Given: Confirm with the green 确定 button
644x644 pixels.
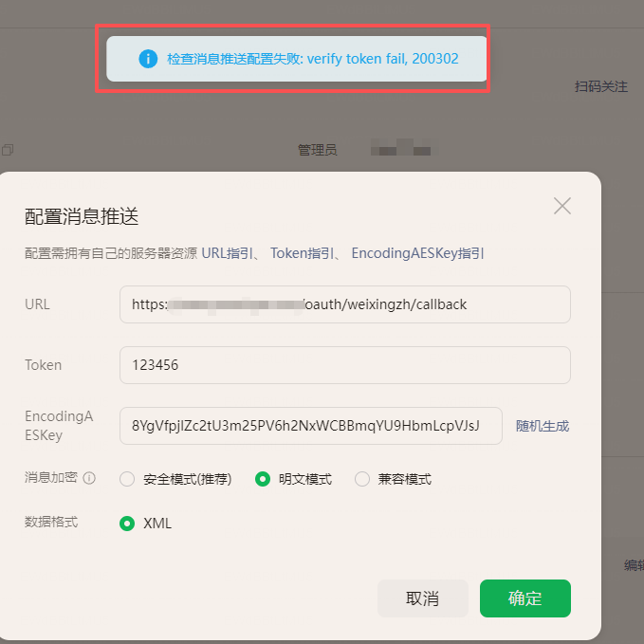Looking at the screenshot, I should (x=524, y=598).
